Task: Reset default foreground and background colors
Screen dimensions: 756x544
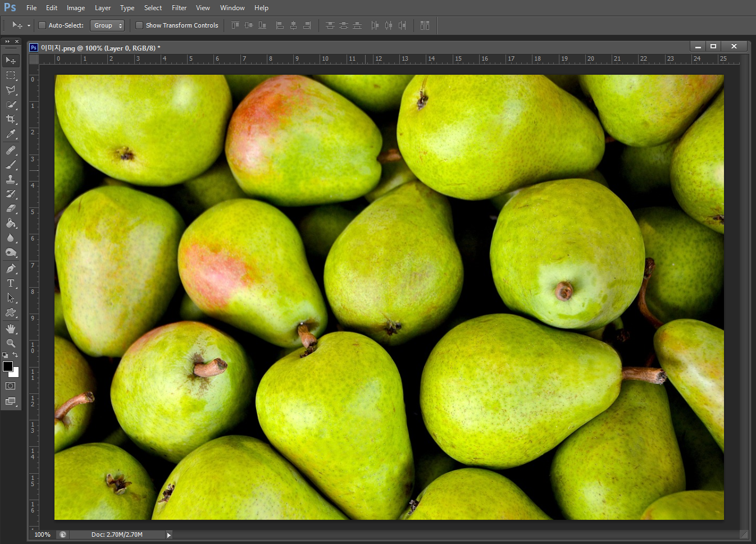Action: click(x=5, y=355)
